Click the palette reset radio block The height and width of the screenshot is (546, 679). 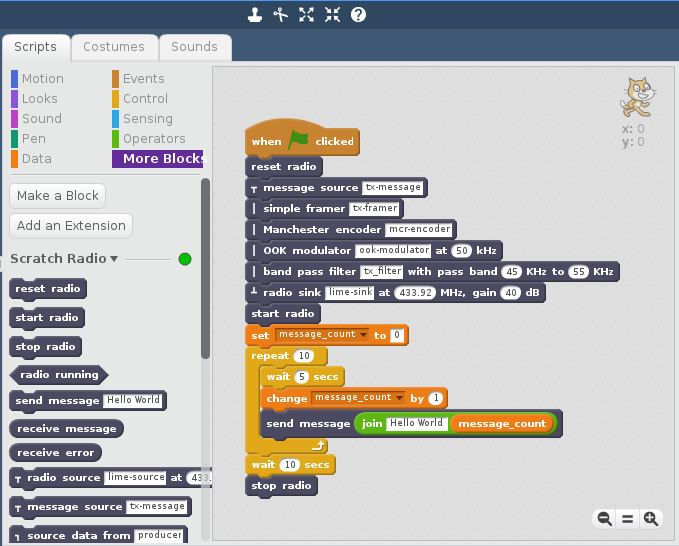pos(48,289)
